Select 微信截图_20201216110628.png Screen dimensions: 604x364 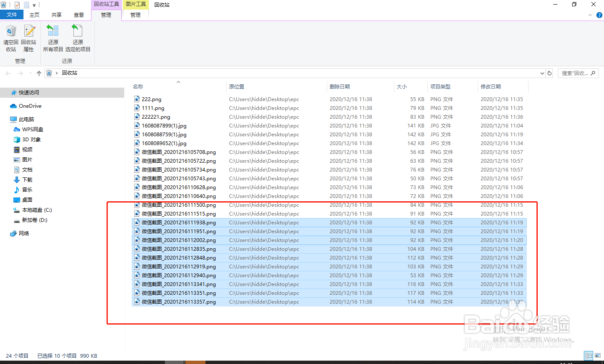179,187
